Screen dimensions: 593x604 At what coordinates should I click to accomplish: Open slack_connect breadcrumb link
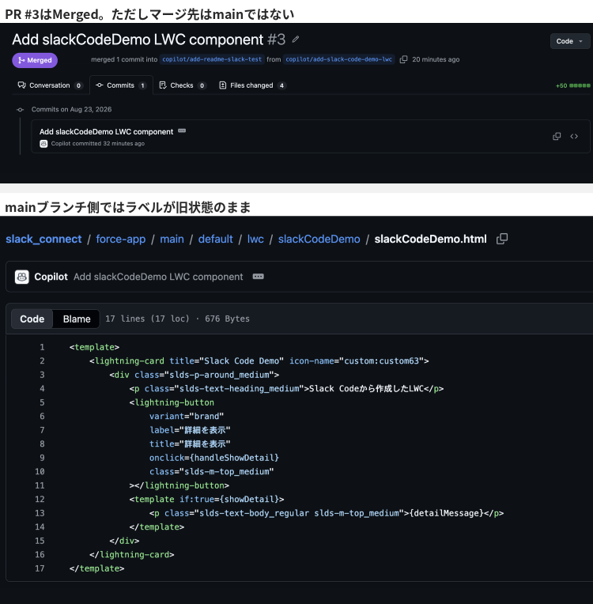tap(44, 239)
